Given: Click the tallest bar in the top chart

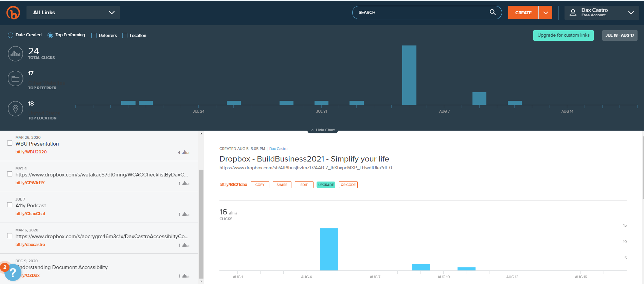Looking at the screenshot, I should (409, 75).
